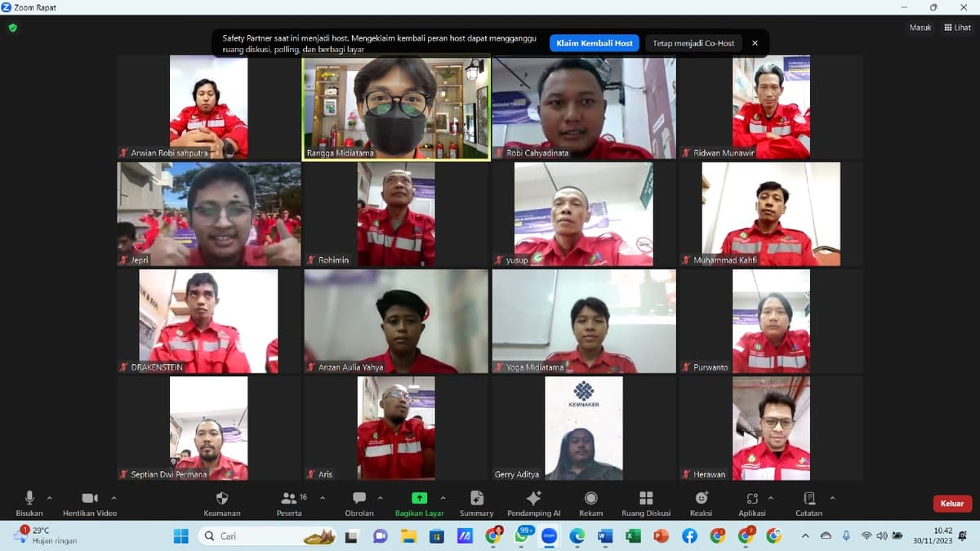Dismiss the host notification banner
Screen dimensions: 980x551
[755, 43]
